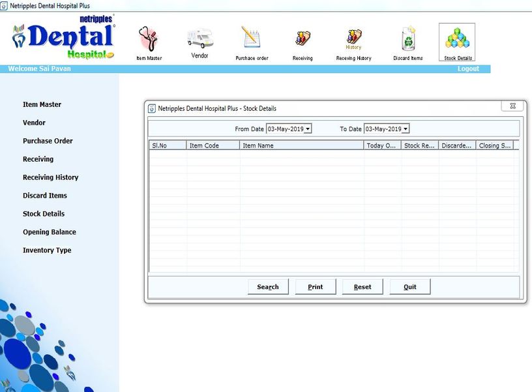Viewport: 532px width, 392px height.
Task: Click the Closing S... column header
Action: [x=495, y=145]
